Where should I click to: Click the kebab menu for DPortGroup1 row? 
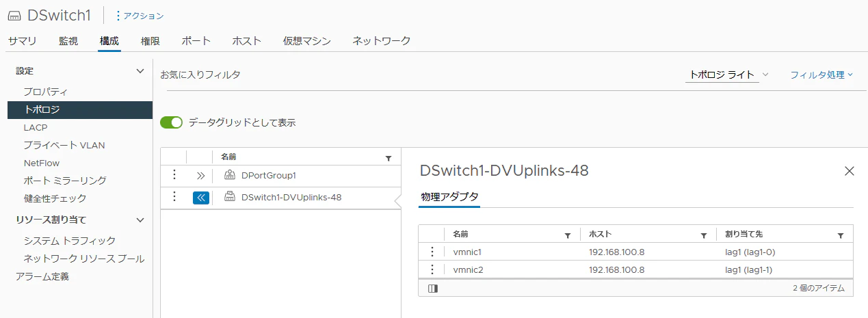point(174,175)
